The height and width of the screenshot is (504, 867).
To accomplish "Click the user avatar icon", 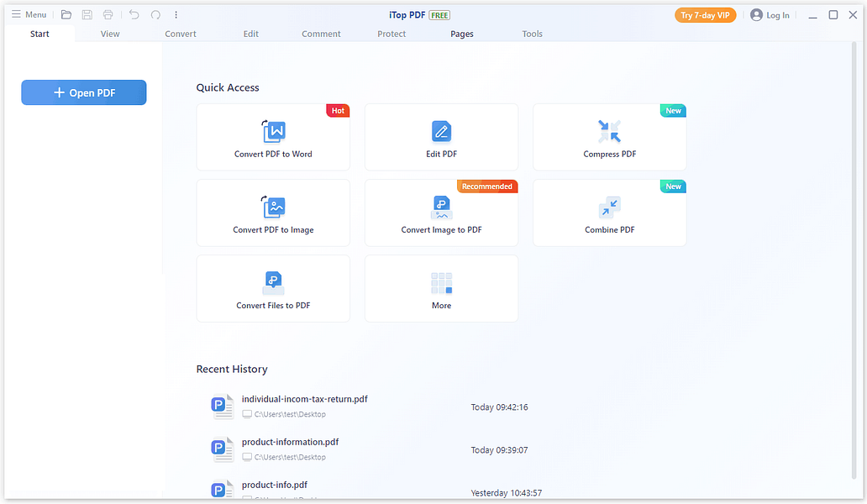I will [x=756, y=15].
